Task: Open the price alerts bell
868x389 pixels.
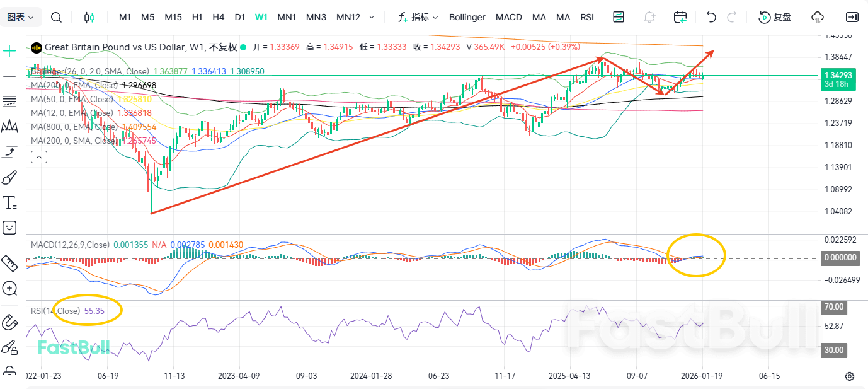Action: click(x=649, y=17)
